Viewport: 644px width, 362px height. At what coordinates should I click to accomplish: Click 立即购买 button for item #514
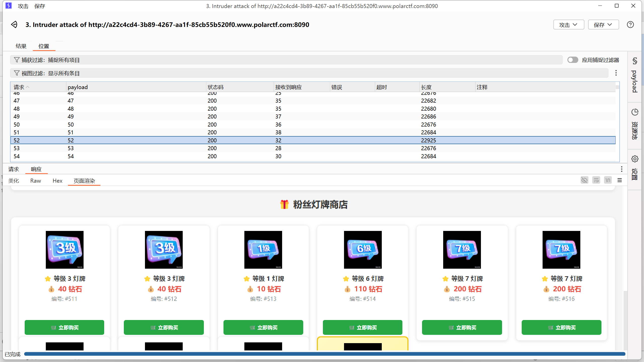[x=362, y=327]
